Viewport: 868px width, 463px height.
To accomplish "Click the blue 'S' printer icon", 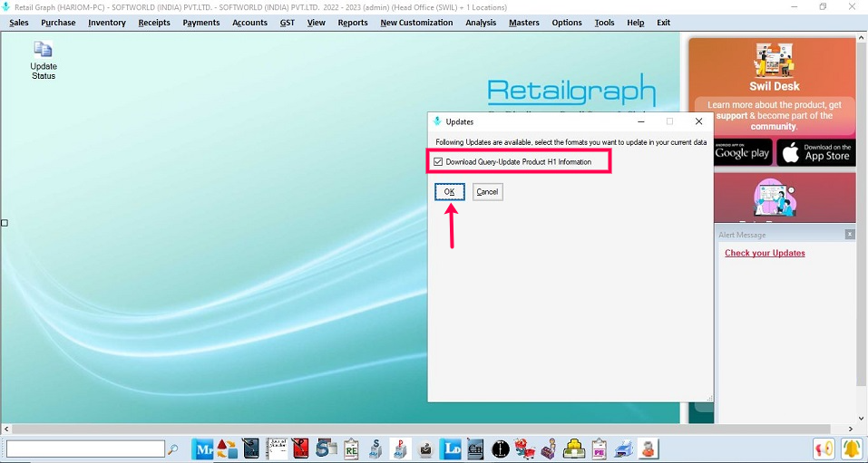I will (376, 449).
